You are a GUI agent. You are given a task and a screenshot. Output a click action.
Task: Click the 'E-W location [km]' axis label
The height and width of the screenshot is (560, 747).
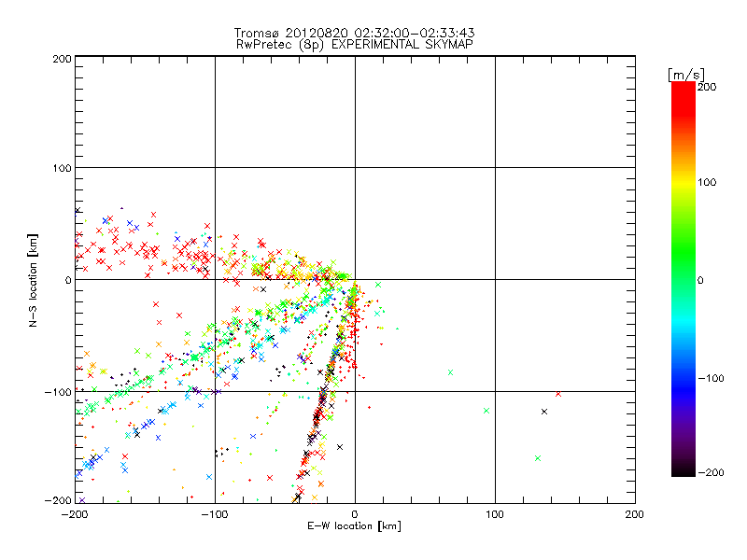pyautogui.click(x=355, y=526)
